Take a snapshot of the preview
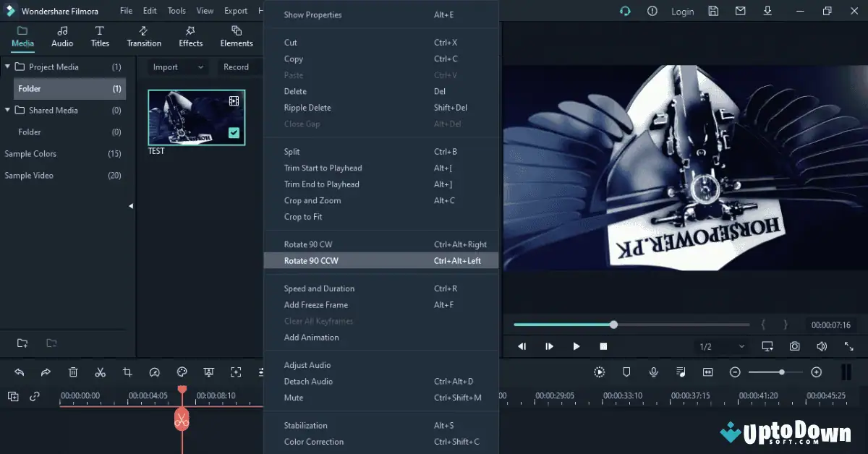868x454 pixels. tap(794, 346)
